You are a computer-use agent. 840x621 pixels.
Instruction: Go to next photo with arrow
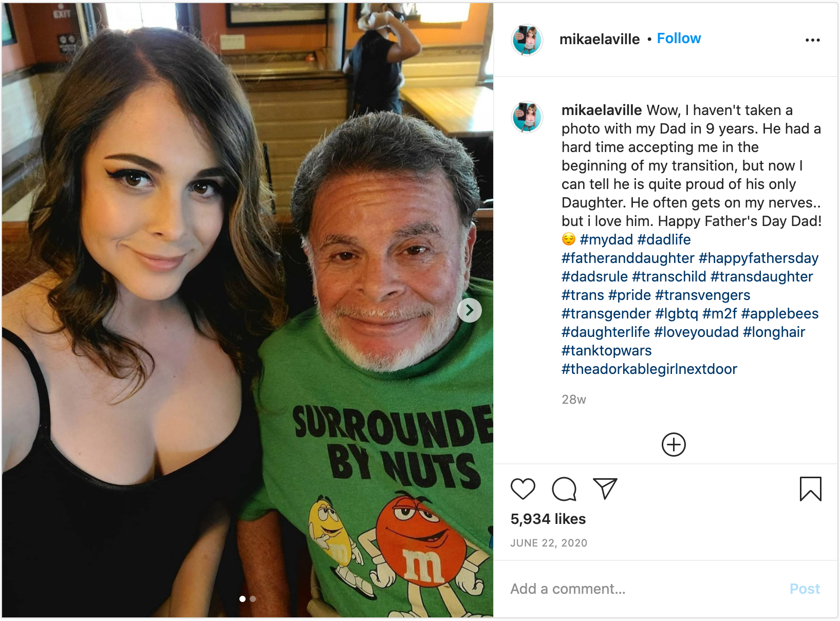[469, 310]
